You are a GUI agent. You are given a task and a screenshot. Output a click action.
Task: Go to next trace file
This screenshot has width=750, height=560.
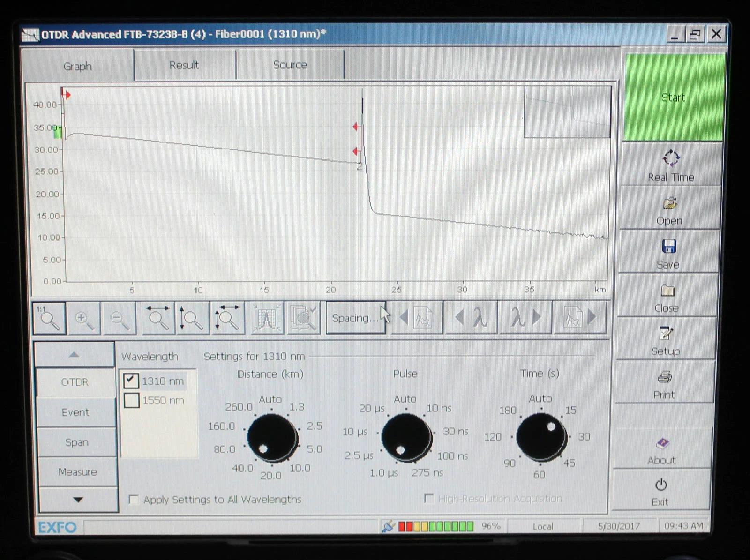[580, 318]
